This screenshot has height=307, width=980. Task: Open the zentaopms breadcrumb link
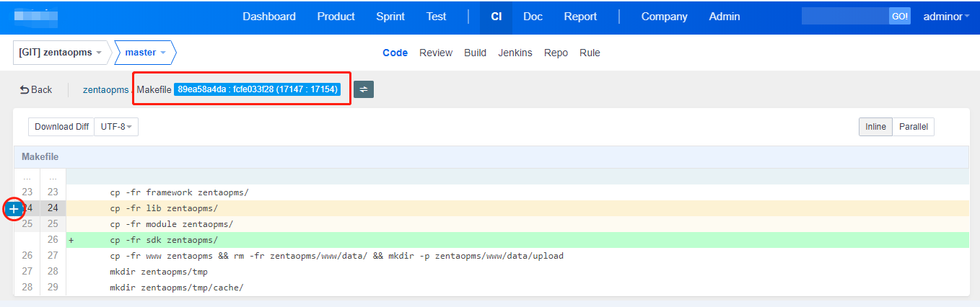[x=106, y=90]
